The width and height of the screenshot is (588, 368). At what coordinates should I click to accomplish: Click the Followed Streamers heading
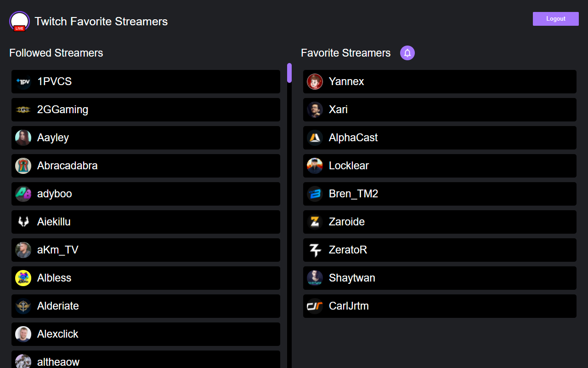[x=56, y=53]
